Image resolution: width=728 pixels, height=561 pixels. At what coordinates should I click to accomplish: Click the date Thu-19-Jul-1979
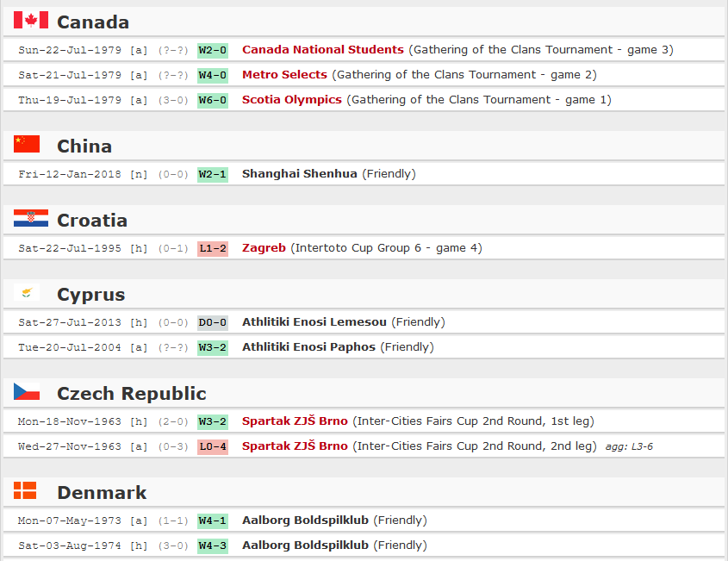tap(70, 100)
